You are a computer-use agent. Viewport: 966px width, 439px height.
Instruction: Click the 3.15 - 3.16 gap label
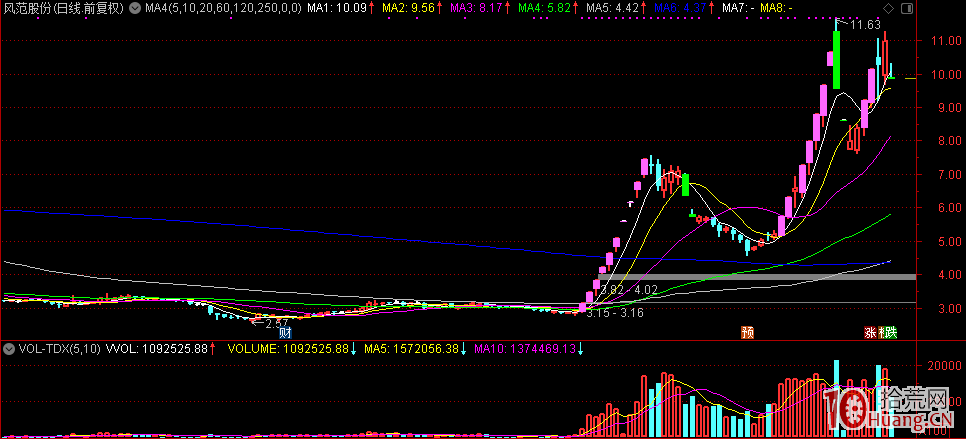click(x=615, y=313)
